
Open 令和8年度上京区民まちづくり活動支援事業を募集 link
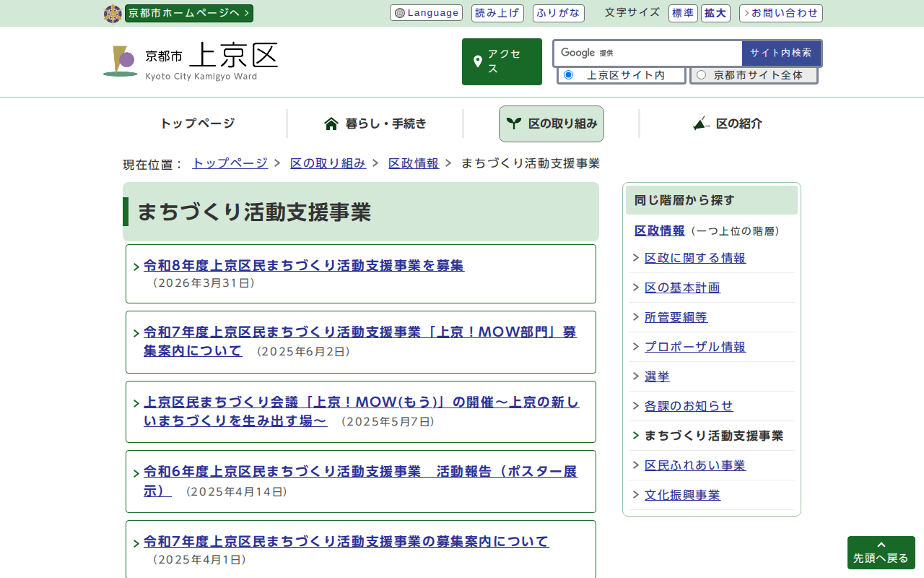pyautogui.click(x=303, y=265)
